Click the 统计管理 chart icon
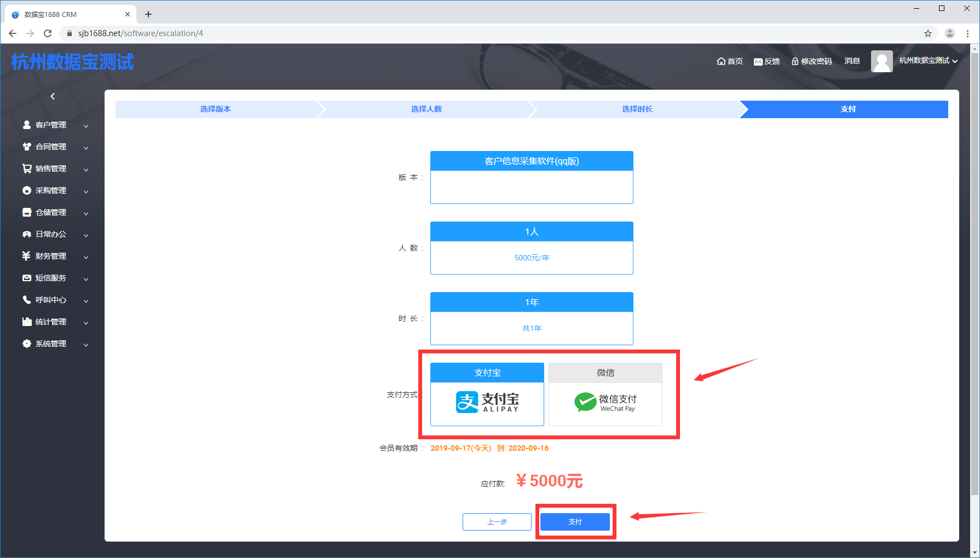This screenshot has height=558, width=980. tap(26, 322)
